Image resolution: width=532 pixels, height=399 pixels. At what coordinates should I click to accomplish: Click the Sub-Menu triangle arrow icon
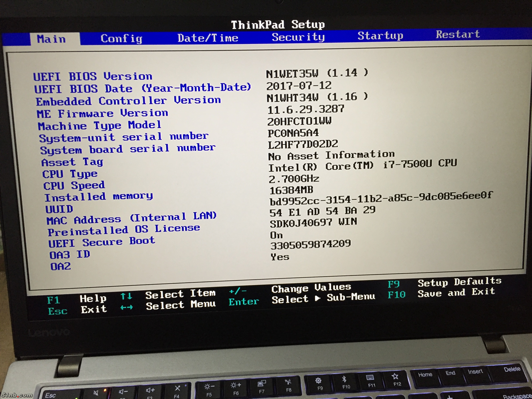[318, 298]
